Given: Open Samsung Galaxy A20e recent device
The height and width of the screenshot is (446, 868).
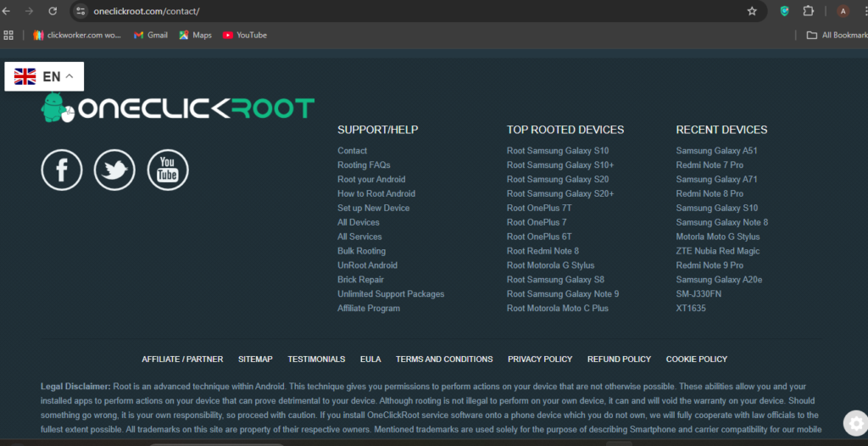Looking at the screenshot, I should click(x=719, y=280).
